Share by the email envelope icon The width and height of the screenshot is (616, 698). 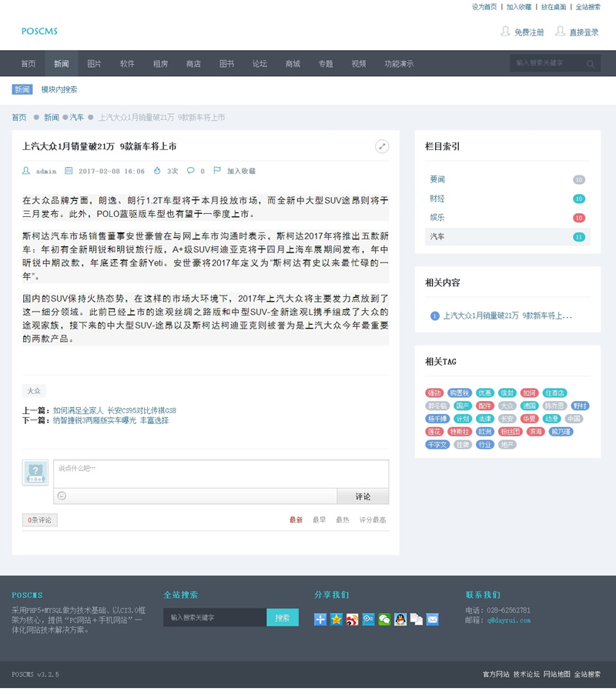[x=433, y=619]
